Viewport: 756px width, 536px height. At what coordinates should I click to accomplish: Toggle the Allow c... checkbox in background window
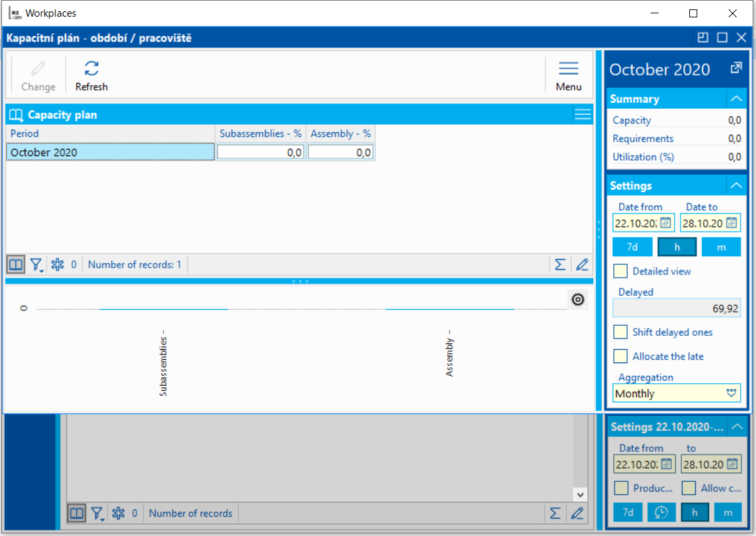tap(689, 488)
